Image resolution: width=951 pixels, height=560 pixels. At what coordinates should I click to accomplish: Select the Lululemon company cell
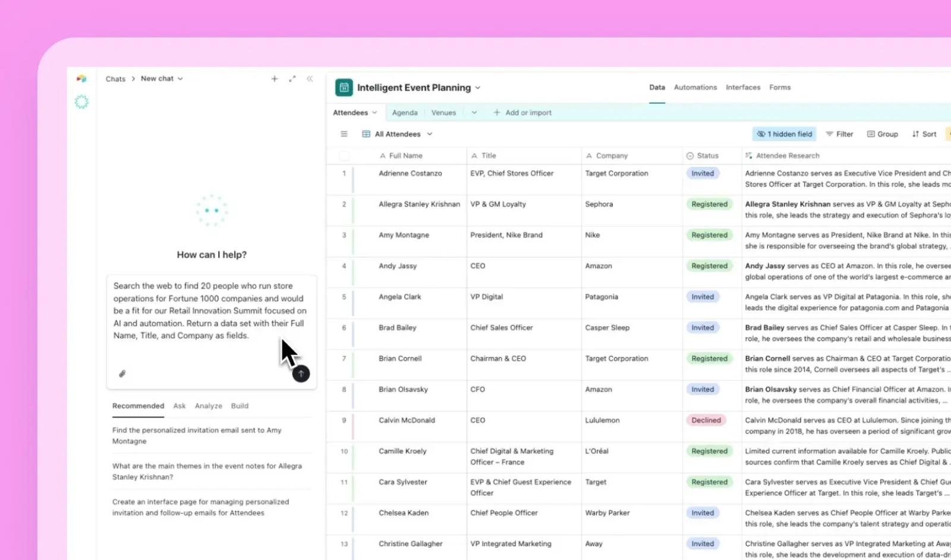[632, 426]
